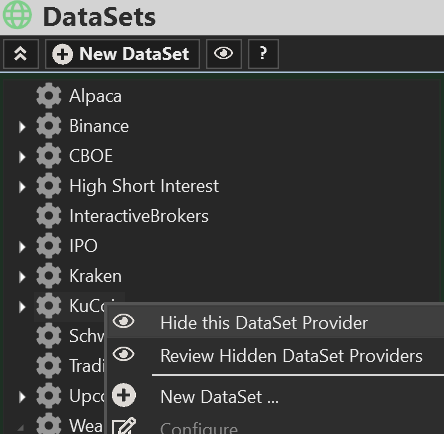
Task: Click the InteractiveBrokers gear icon
Action: 49,216
